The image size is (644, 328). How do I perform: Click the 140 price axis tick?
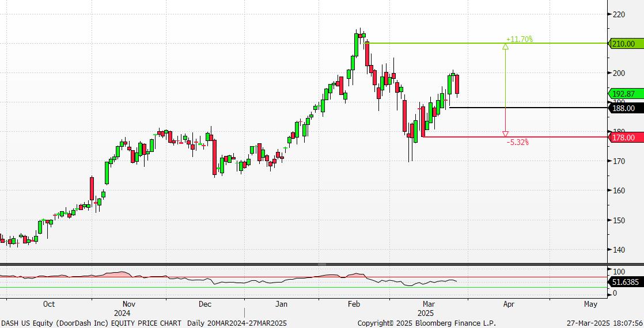(619, 250)
